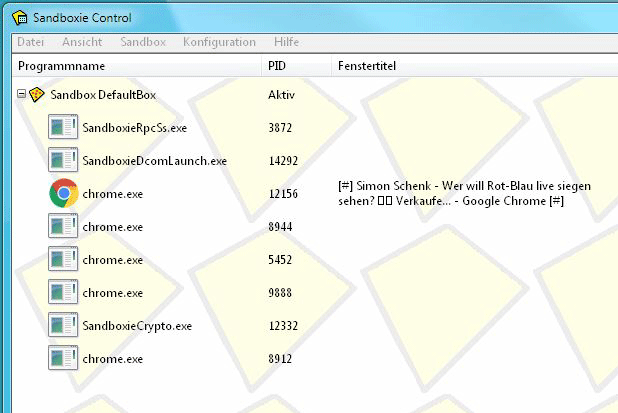Click the Chrome logo icon for PID 12156
This screenshot has height=413, width=618.
pos(63,193)
